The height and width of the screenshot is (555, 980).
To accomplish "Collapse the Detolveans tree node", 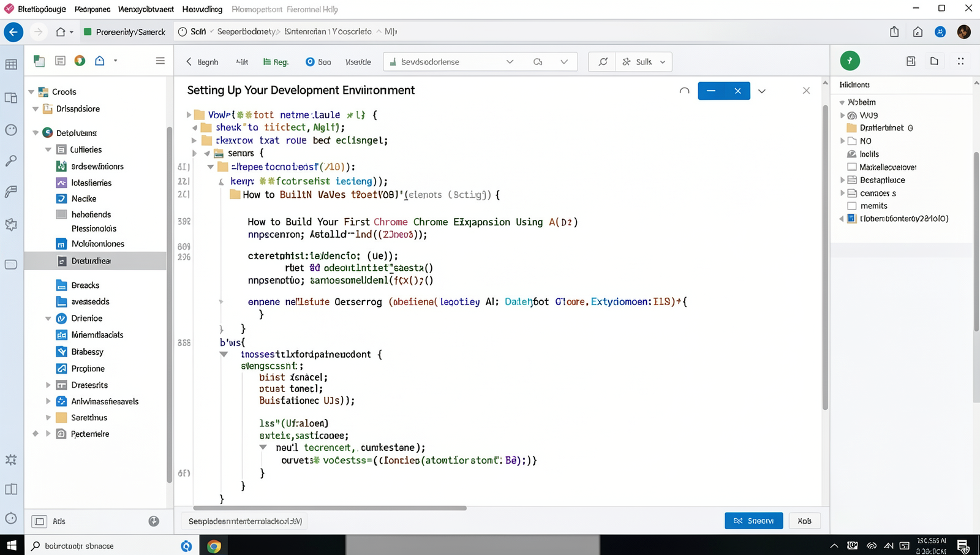I will (x=36, y=133).
